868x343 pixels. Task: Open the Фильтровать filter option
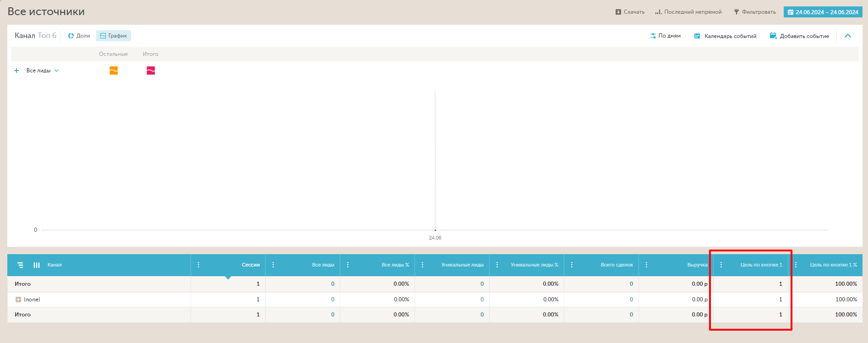(755, 12)
